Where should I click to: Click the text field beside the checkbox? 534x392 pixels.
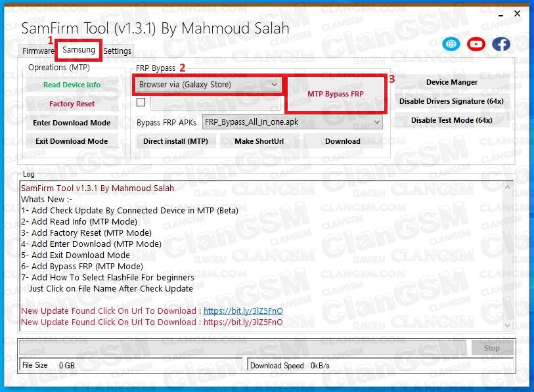[x=215, y=102]
